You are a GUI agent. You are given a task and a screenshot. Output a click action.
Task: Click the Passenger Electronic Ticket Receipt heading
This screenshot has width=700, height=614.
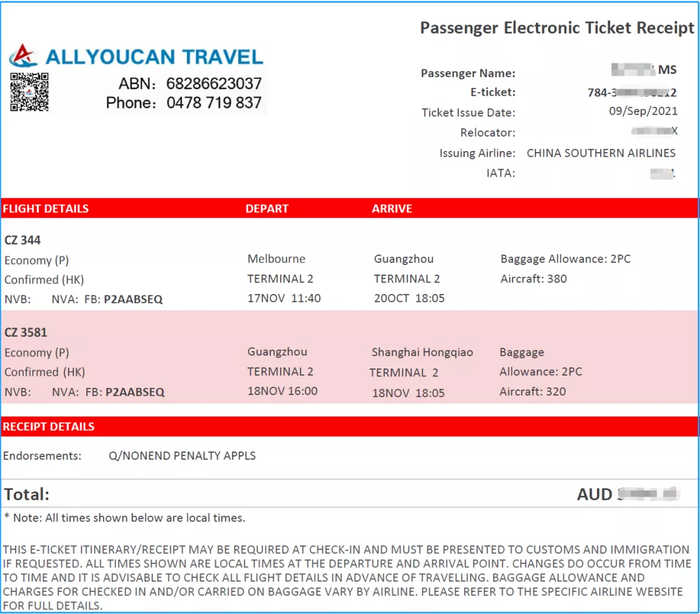pyautogui.click(x=557, y=28)
